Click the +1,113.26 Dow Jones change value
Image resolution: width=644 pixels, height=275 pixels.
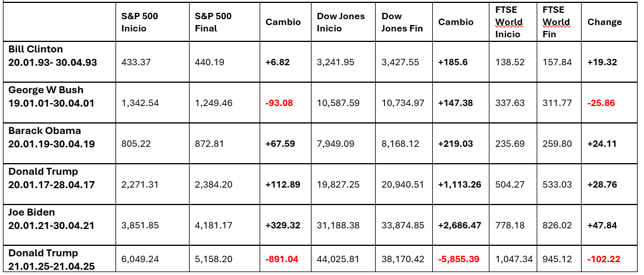point(461,185)
